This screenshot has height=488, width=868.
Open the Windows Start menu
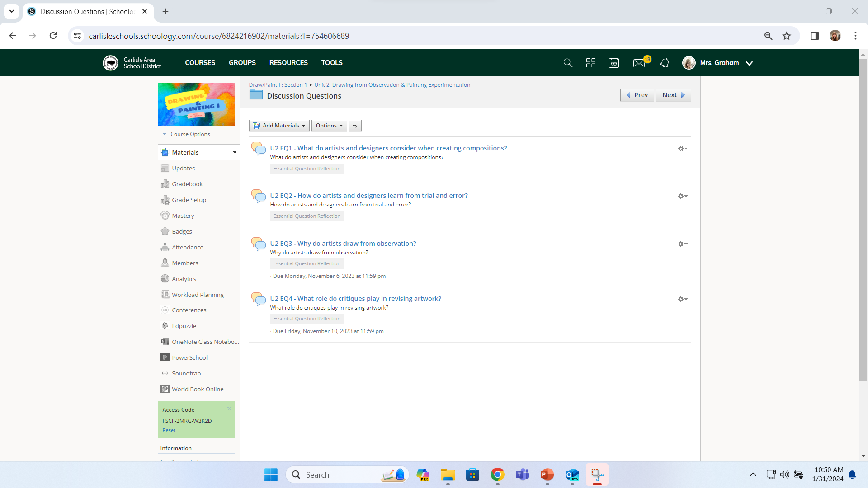pyautogui.click(x=271, y=475)
